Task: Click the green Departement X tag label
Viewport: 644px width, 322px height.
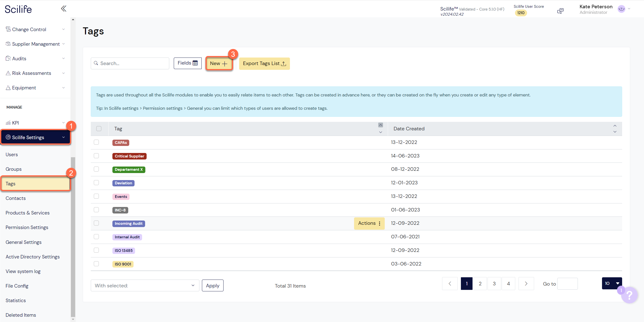Action: 129,170
